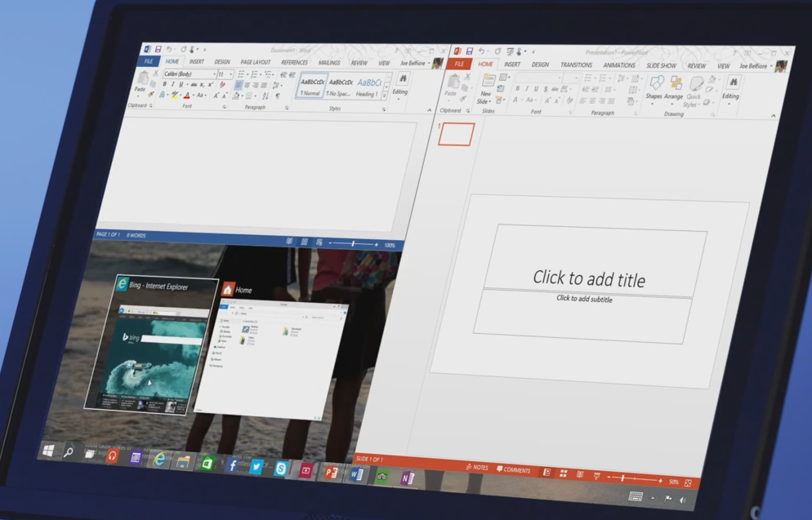This screenshot has height=520, width=812.
Task: Click Decrease Indent in Word's Paragraph group
Action: 283,74
